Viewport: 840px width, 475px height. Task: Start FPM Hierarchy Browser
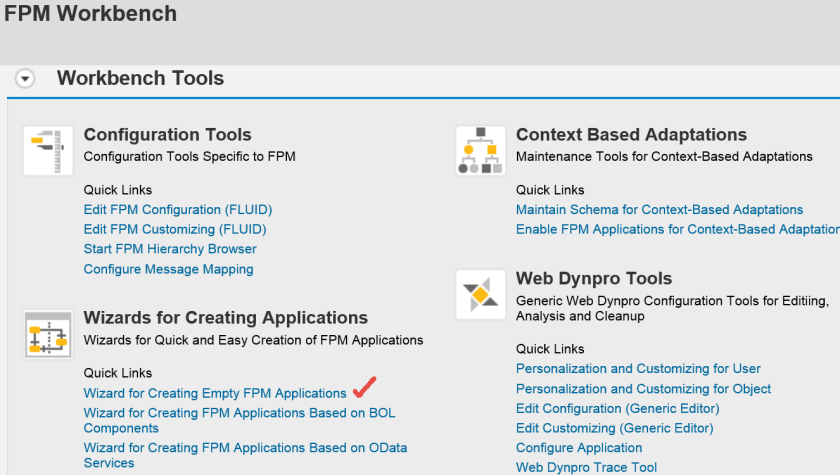170,249
